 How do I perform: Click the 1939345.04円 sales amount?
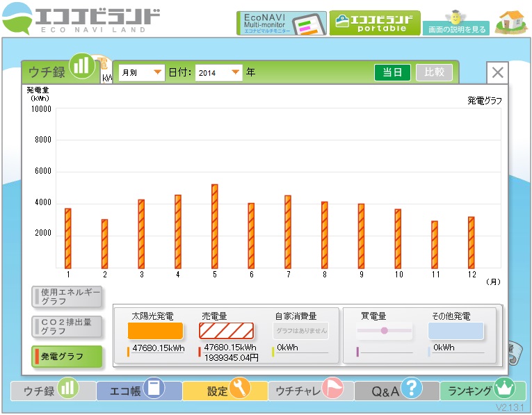point(231,358)
